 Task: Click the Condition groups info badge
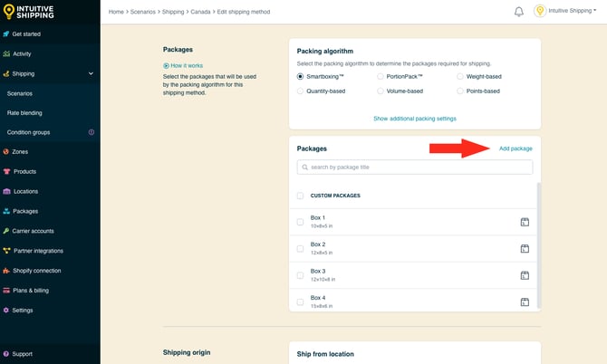coord(92,132)
